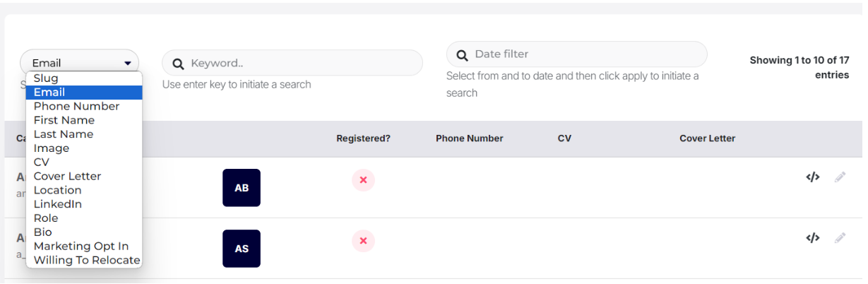Click the AB avatar thumbnail
868x284 pixels.
[x=242, y=188]
